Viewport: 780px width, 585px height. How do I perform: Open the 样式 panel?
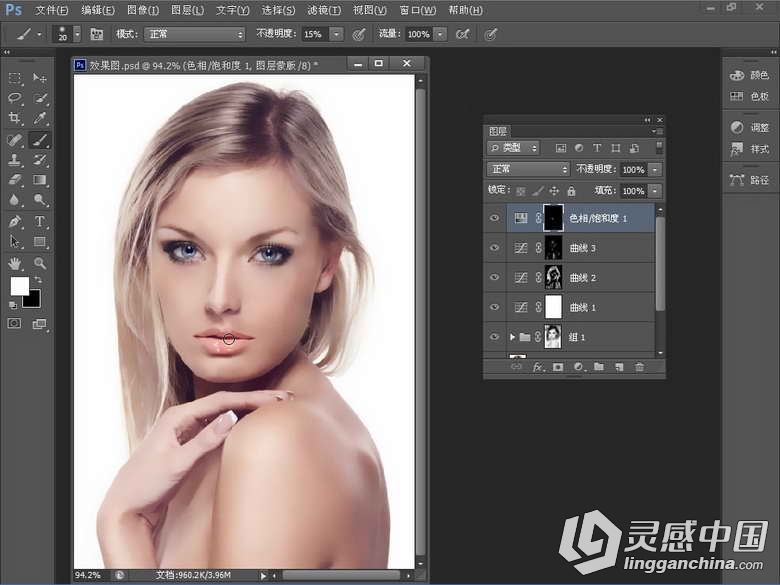tap(750, 149)
